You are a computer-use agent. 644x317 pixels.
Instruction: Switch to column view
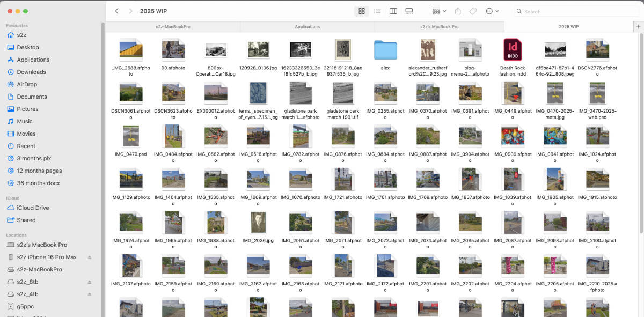393,11
